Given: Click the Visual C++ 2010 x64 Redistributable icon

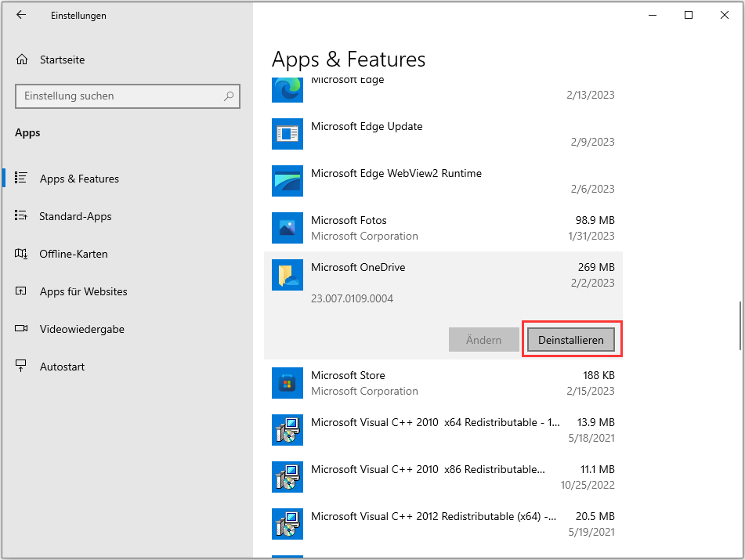Looking at the screenshot, I should (x=287, y=430).
